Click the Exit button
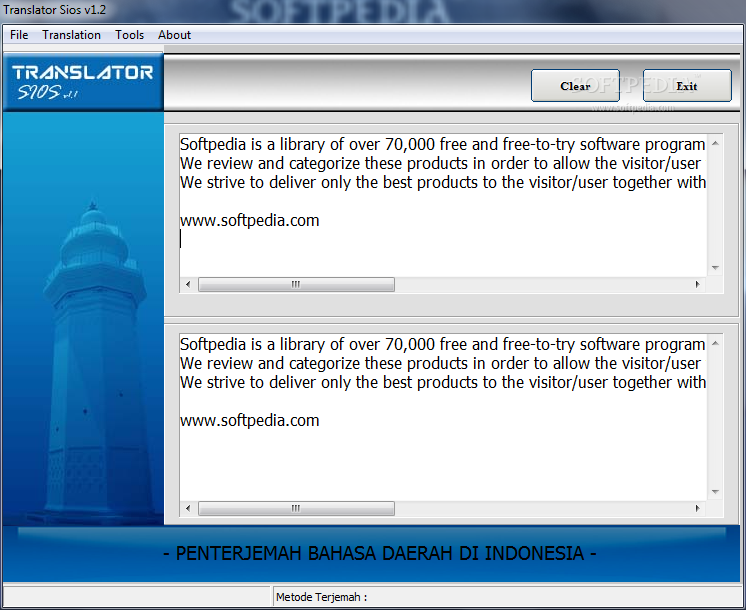The width and height of the screenshot is (746, 610). pyautogui.click(x=687, y=86)
